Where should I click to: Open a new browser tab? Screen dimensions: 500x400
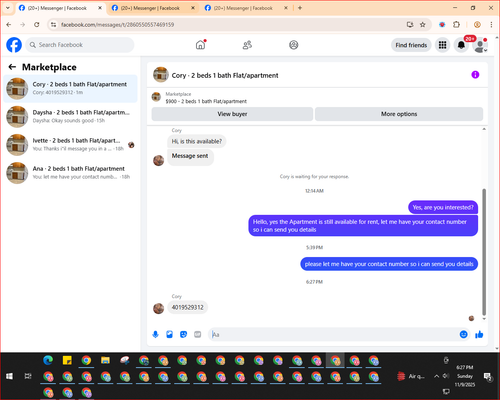[x=300, y=8]
